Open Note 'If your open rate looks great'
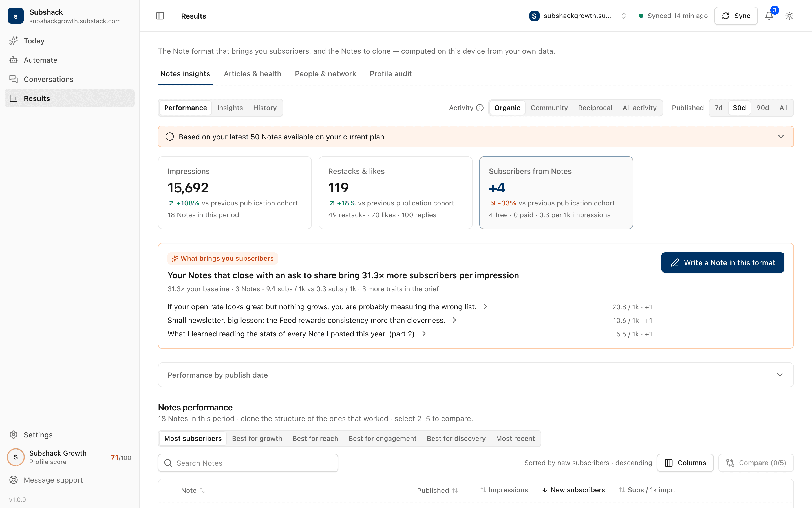 322,307
